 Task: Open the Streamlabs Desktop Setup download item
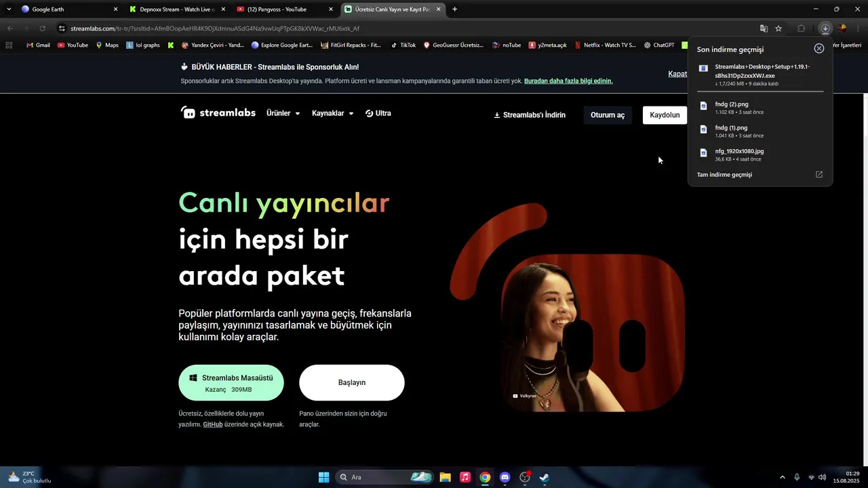pos(760,75)
